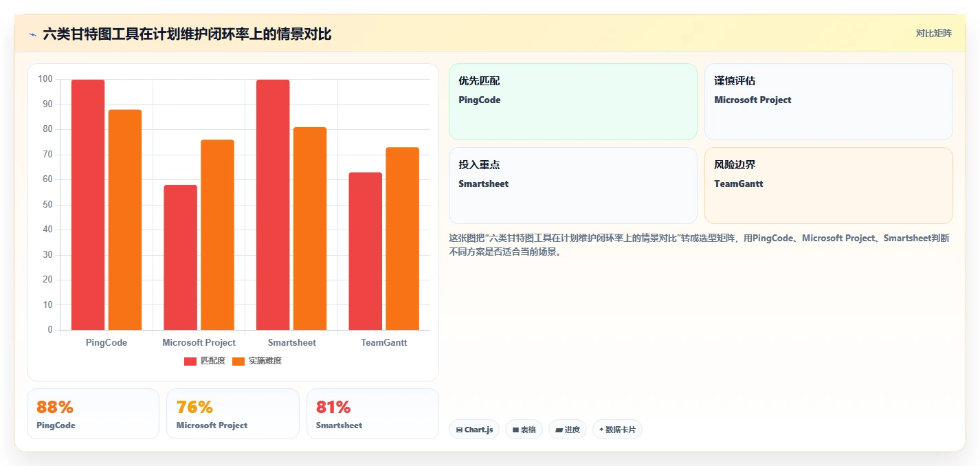Click the lightning icon beside the title
Image resolution: width=980 pixels, height=466 pixels.
(x=33, y=34)
